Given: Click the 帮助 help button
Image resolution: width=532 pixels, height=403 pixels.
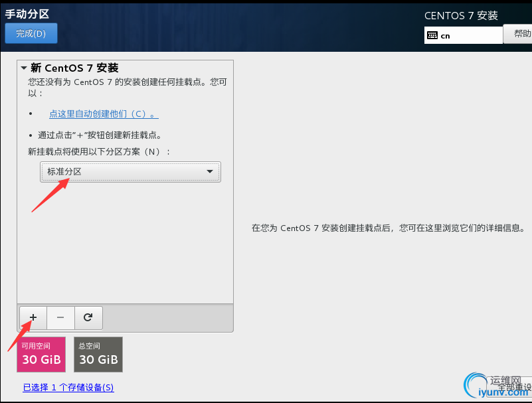Looking at the screenshot, I should pos(519,34).
